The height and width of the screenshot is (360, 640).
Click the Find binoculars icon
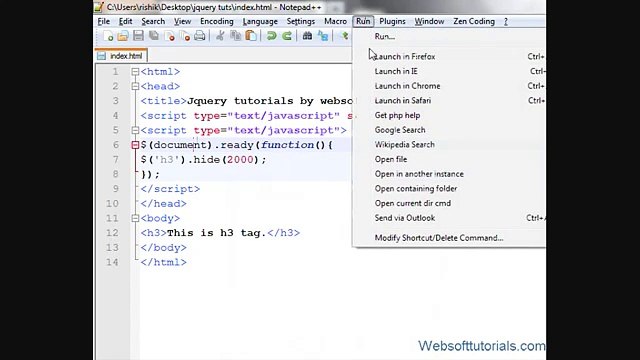307,36
